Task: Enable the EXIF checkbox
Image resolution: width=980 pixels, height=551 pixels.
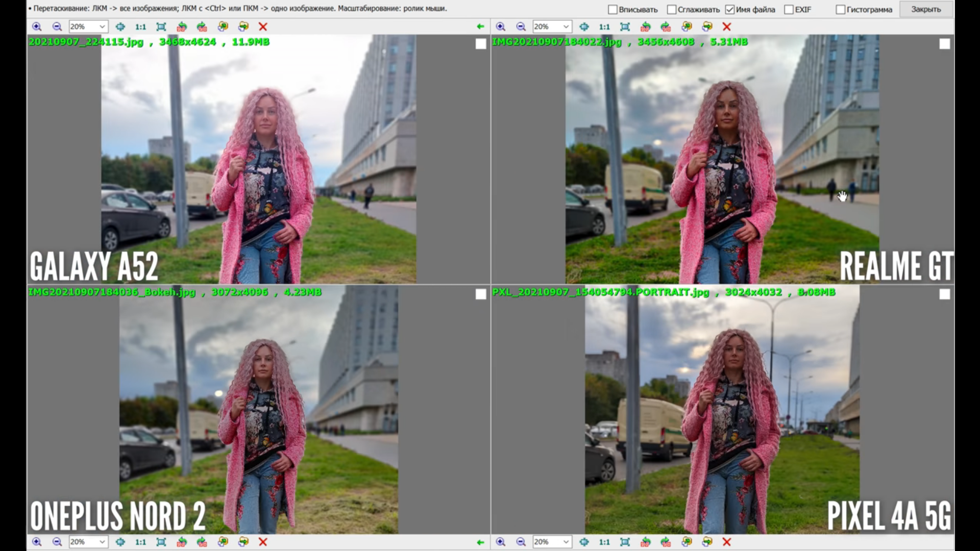Action: [x=789, y=10]
